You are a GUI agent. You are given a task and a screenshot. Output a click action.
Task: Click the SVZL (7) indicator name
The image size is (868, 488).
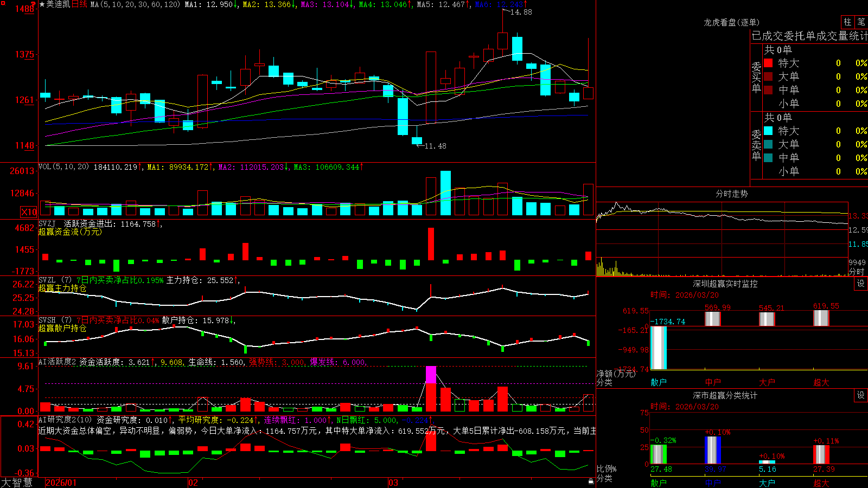(55, 280)
